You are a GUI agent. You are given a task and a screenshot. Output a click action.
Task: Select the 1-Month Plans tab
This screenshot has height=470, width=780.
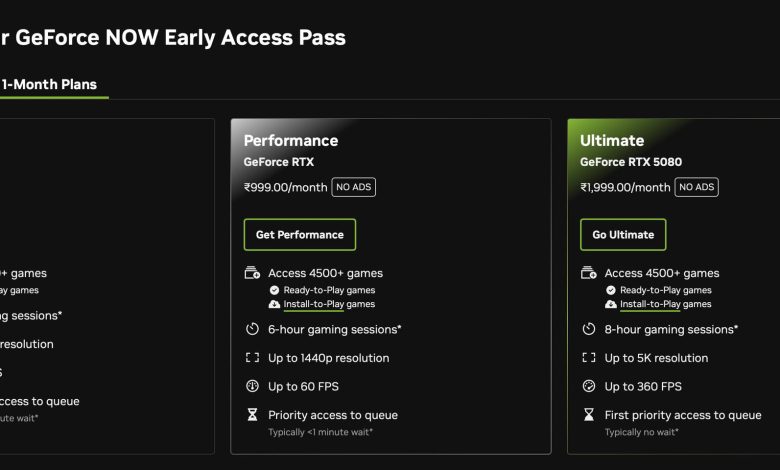click(49, 85)
